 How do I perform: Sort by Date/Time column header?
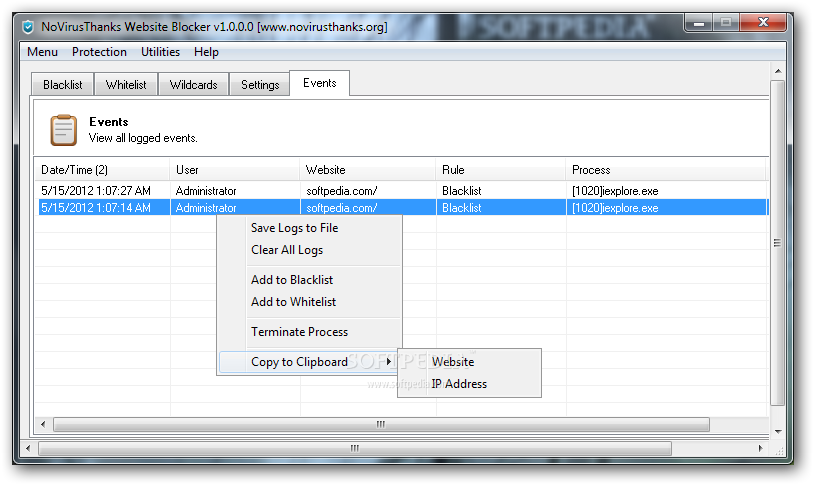tap(102, 170)
